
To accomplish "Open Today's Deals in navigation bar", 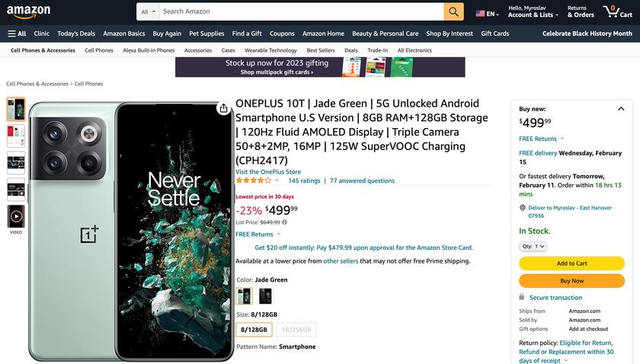I will coord(76,34).
